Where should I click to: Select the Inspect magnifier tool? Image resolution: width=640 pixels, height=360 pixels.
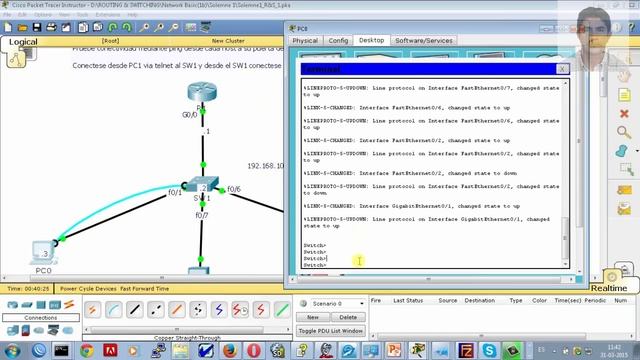click(624, 132)
